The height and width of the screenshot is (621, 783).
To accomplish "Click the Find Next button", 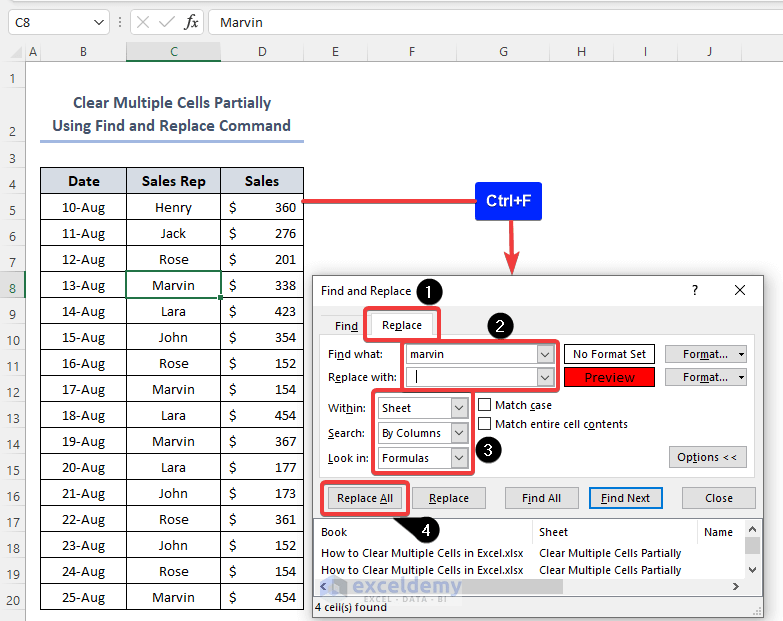I will click(x=625, y=498).
